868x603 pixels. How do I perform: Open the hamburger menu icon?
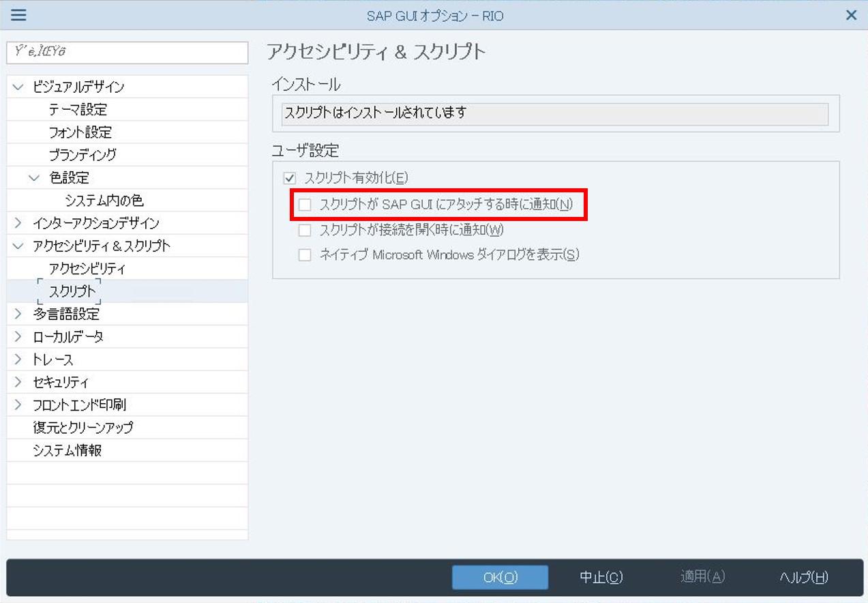click(x=18, y=15)
